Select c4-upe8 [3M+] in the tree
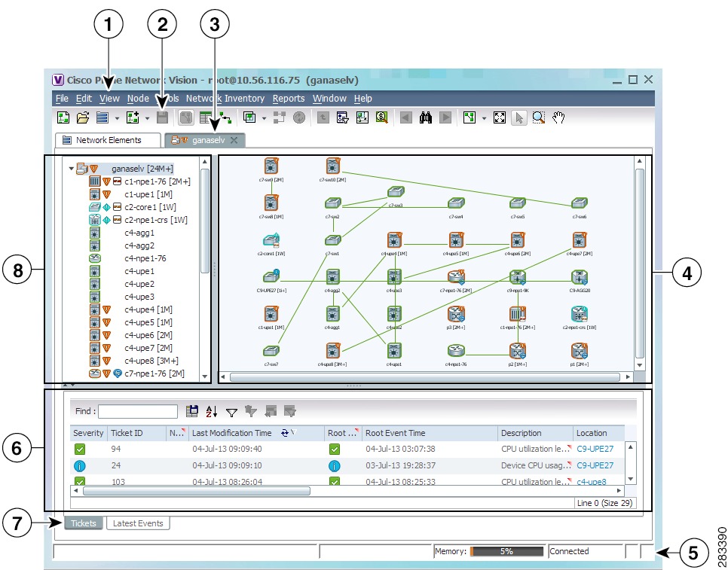Image resolution: width=728 pixels, height=570 pixels. [x=151, y=361]
